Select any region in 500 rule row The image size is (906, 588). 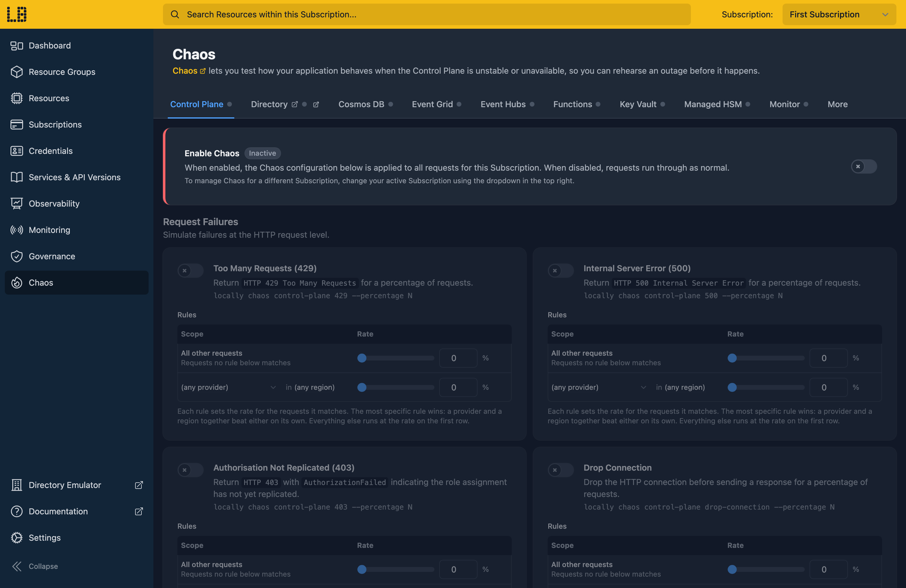[685, 387]
